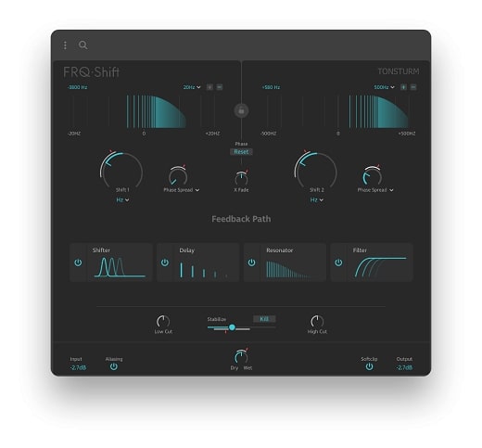Open the three-dot options menu
This screenshot has height=448, width=482.
click(x=65, y=45)
